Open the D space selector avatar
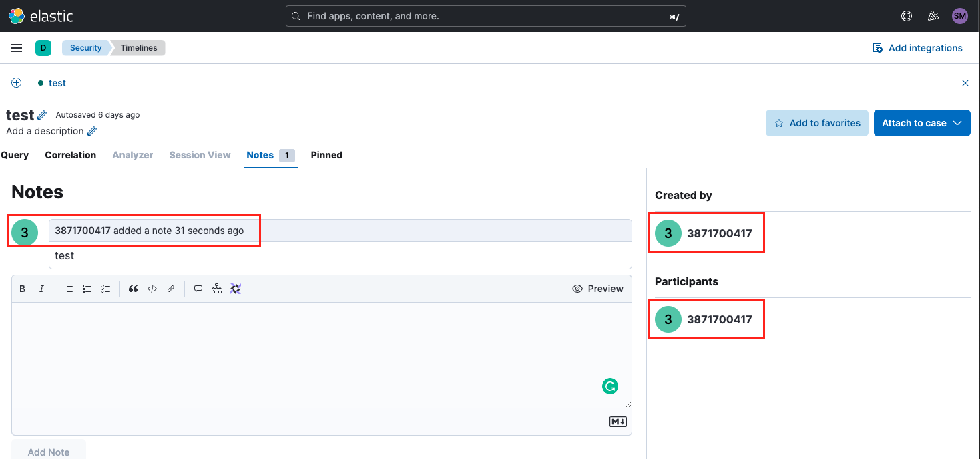 43,48
